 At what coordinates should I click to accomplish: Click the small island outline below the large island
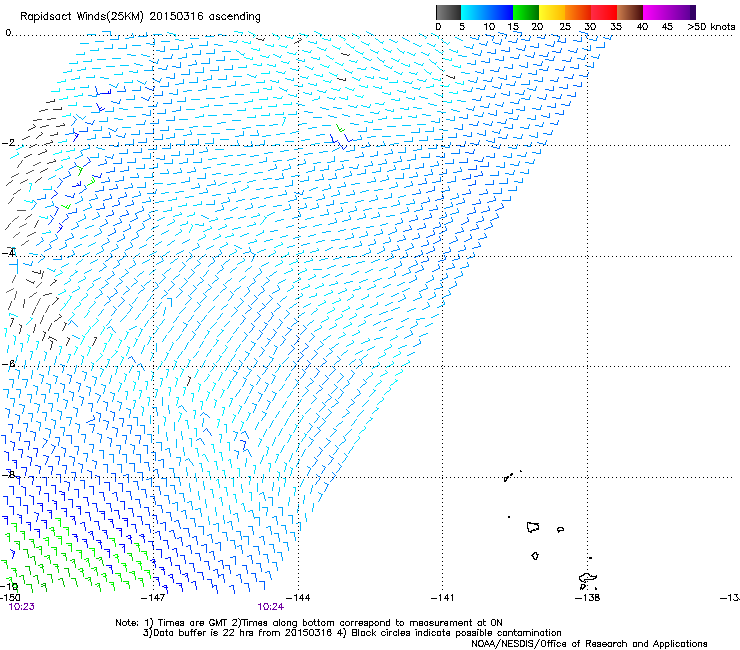click(x=535, y=556)
